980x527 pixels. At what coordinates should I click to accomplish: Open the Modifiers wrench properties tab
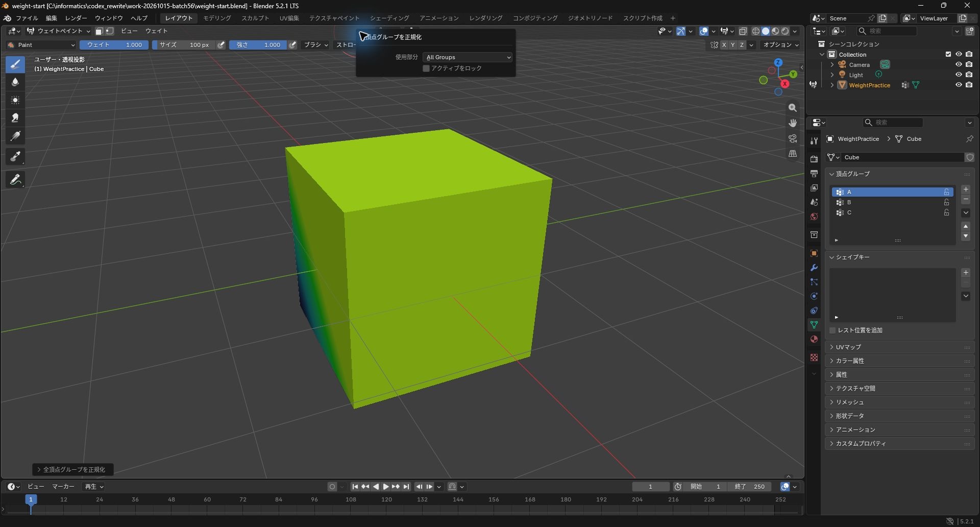click(814, 268)
